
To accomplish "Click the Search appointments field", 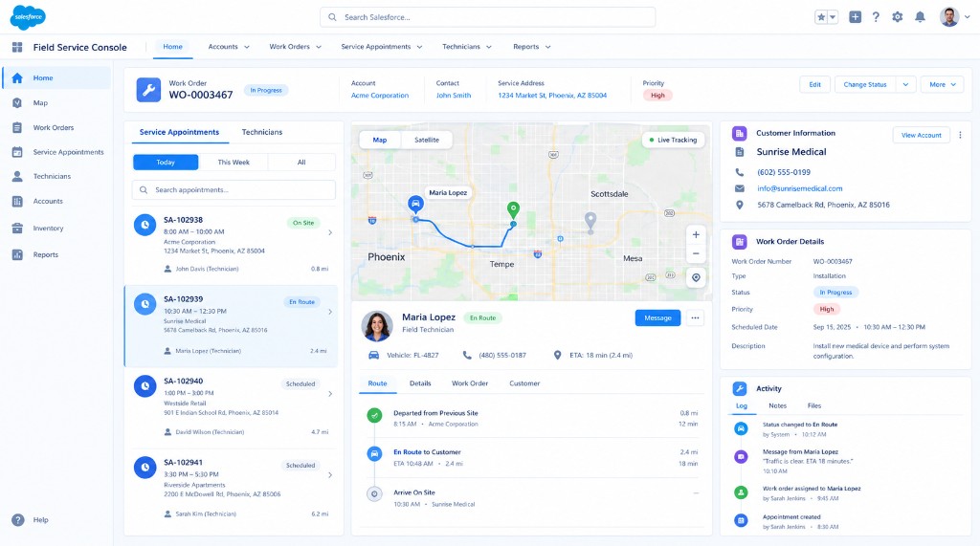I will (x=234, y=190).
